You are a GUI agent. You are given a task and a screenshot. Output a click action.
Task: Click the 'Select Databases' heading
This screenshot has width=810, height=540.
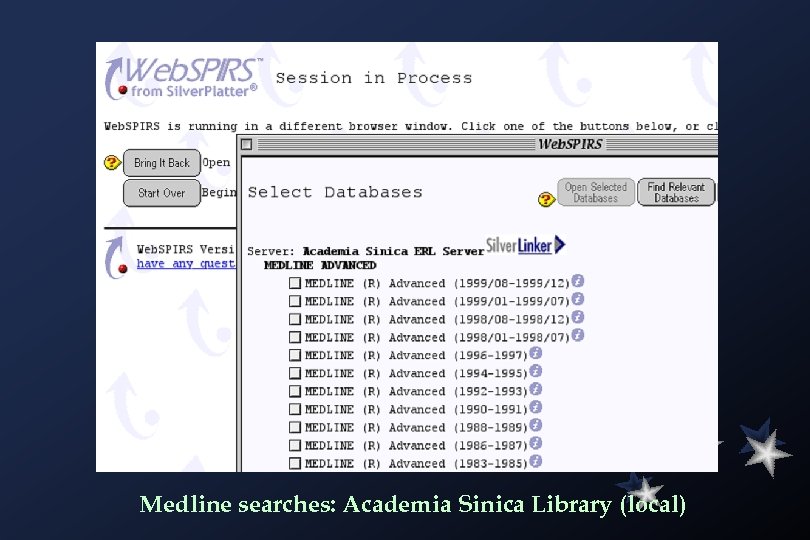pyautogui.click(x=335, y=192)
